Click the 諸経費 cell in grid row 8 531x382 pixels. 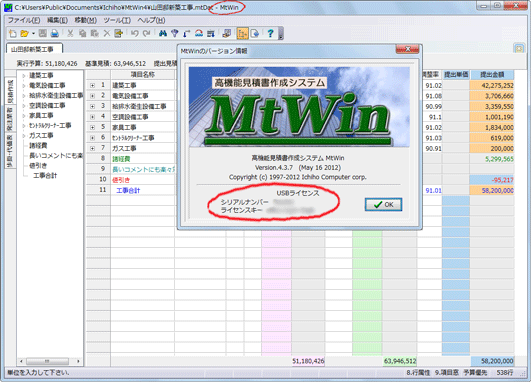point(143,159)
